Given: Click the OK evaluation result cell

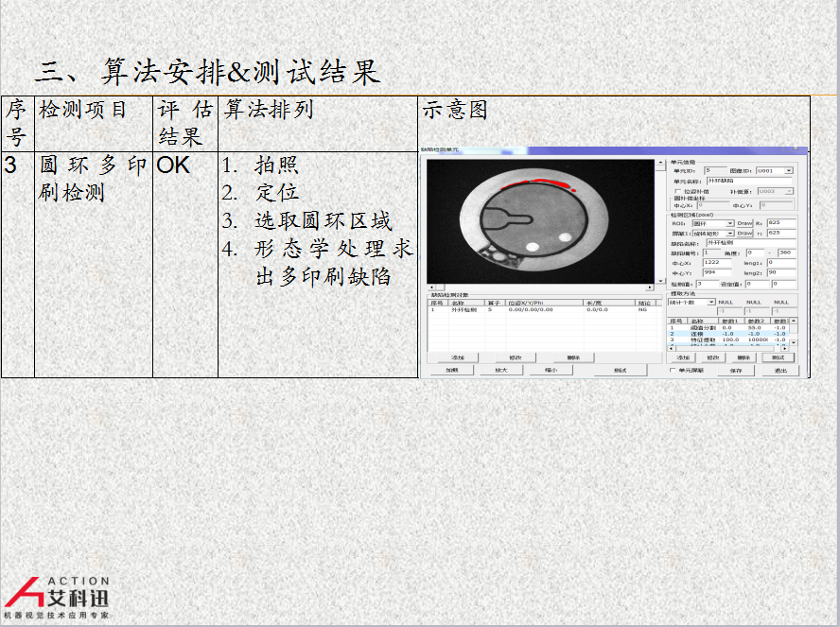Looking at the screenshot, I should (185, 265).
